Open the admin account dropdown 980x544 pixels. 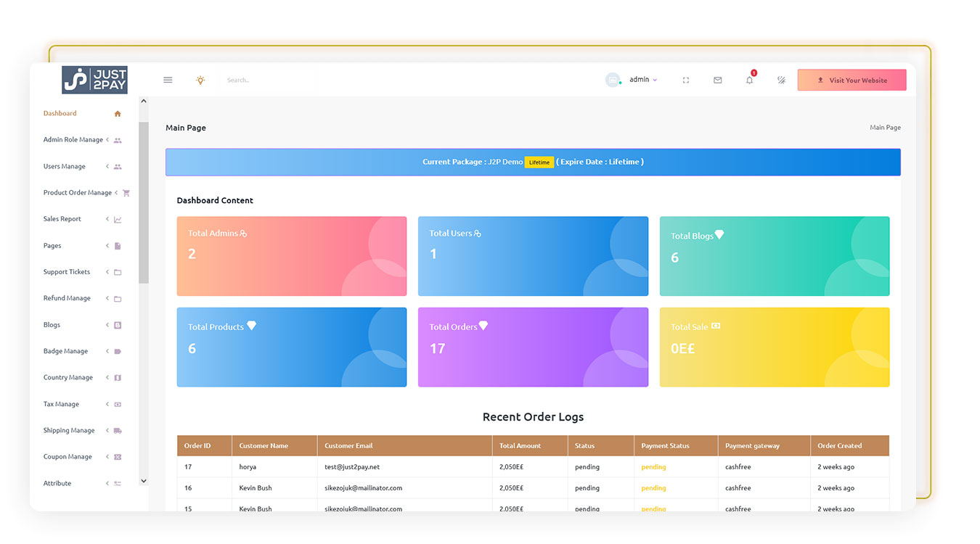tap(640, 80)
